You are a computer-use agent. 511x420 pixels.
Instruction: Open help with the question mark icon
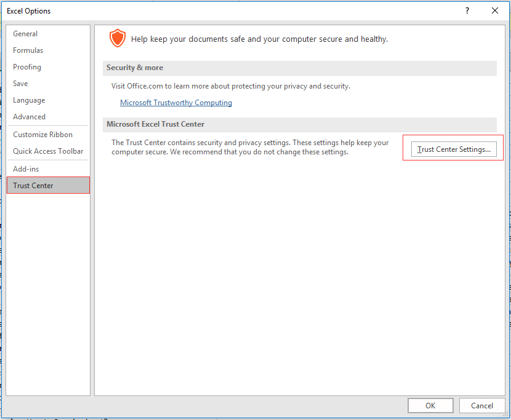click(467, 10)
